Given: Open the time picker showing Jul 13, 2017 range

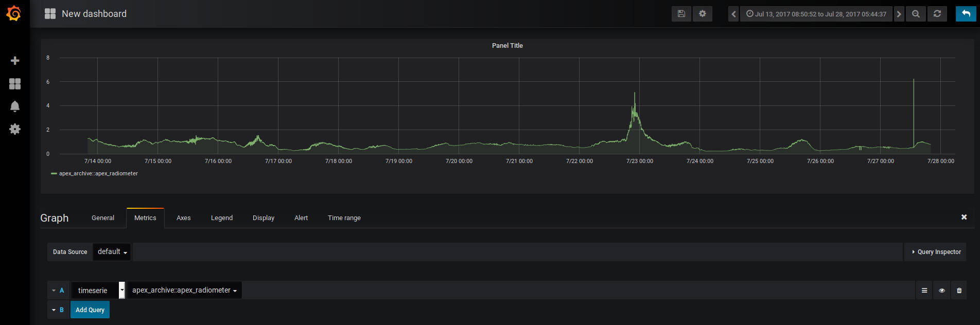Looking at the screenshot, I should point(816,14).
